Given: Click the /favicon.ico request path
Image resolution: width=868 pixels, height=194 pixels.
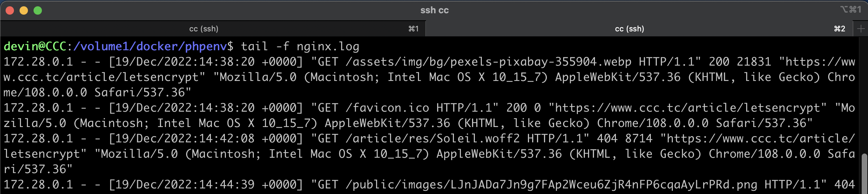Looking at the screenshot, I should [x=387, y=108].
